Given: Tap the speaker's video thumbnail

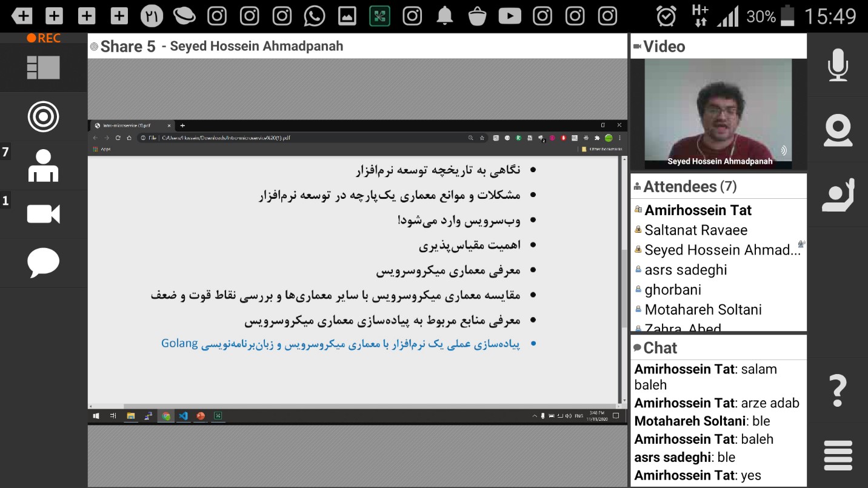Looking at the screenshot, I should pyautogui.click(x=718, y=115).
